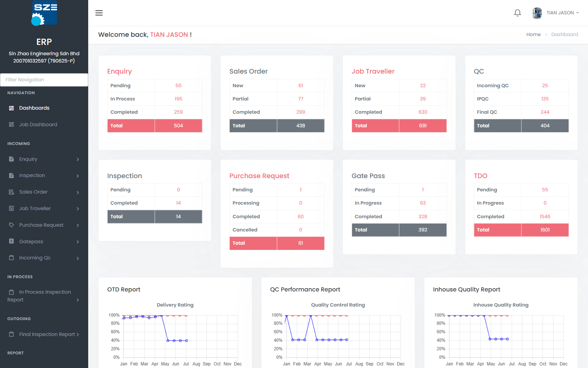The image size is (588, 368).
Task: Expand the Enquiry menu chevron
Action: 78,159
